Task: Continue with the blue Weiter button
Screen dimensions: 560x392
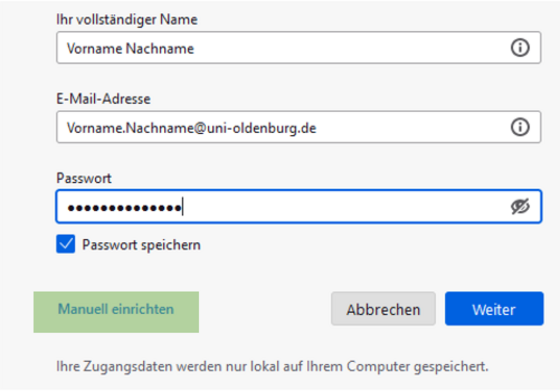Action: pos(494,309)
